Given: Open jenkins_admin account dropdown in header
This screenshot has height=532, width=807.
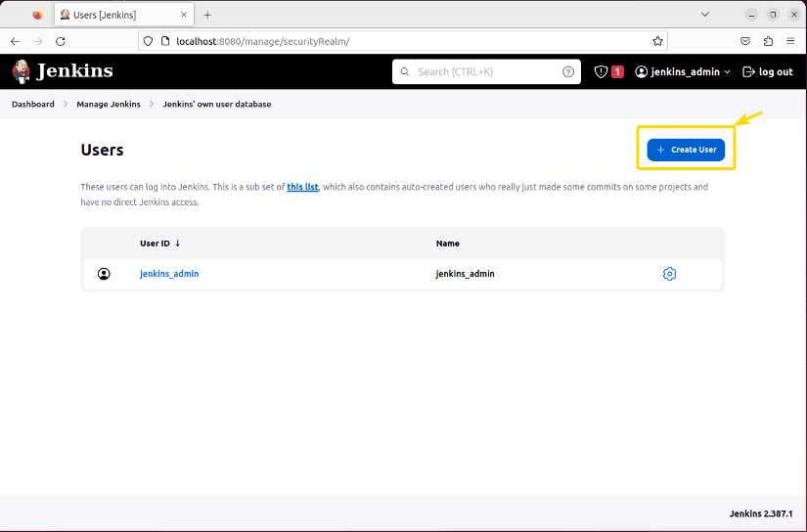Looking at the screenshot, I should [683, 72].
